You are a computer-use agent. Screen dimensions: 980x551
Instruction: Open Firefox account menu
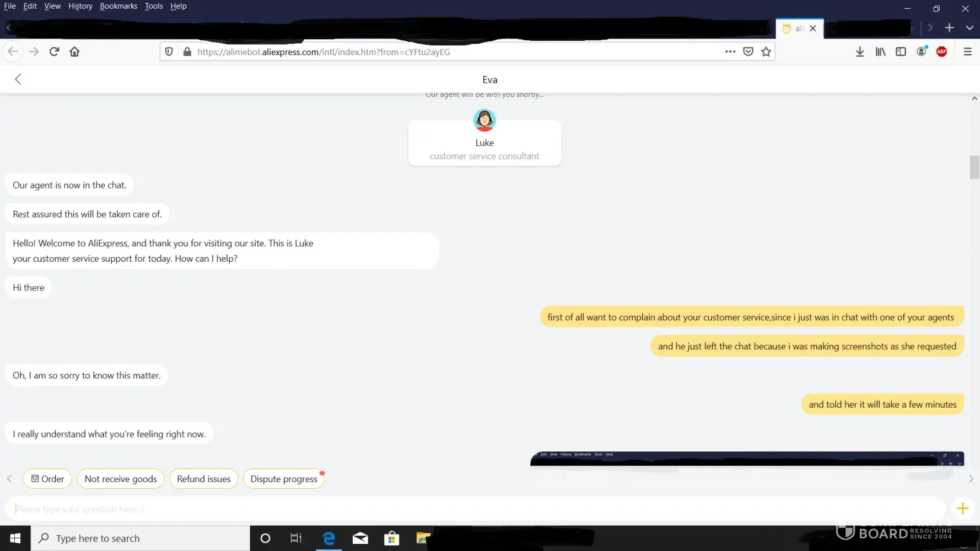point(921,51)
